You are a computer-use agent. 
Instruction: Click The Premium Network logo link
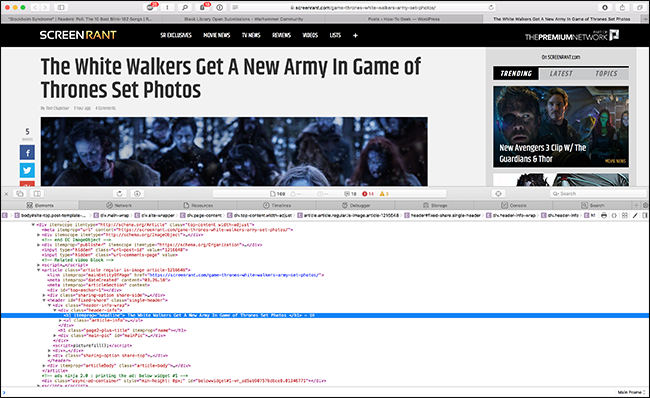pos(572,36)
